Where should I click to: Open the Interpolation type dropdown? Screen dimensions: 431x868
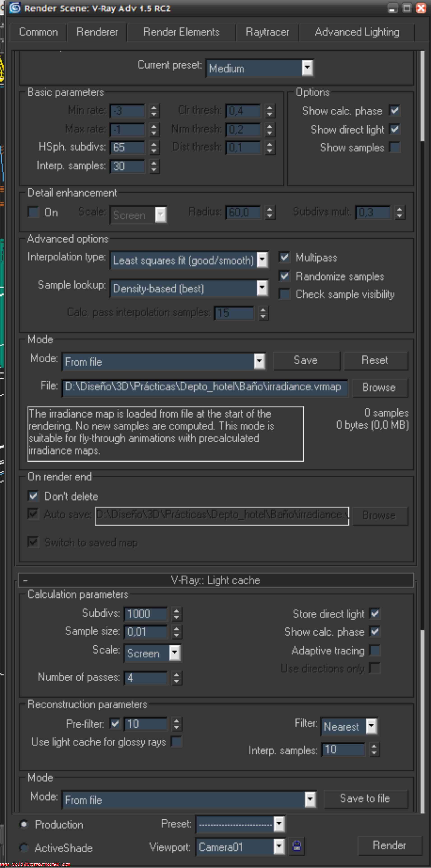pos(189,260)
